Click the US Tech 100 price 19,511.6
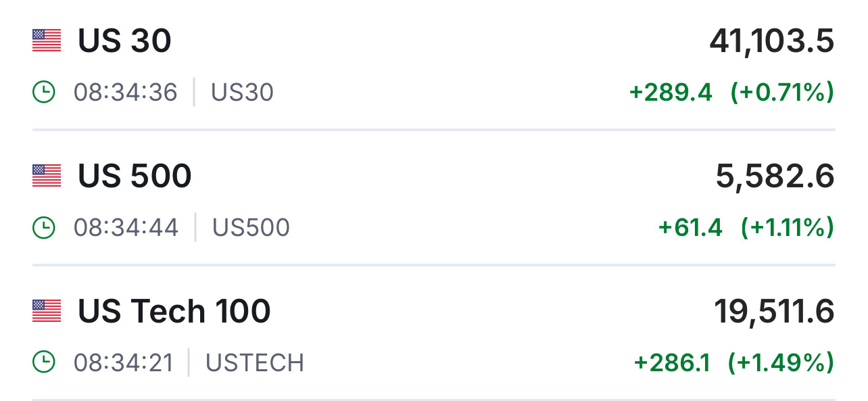 click(x=774, y=312)
